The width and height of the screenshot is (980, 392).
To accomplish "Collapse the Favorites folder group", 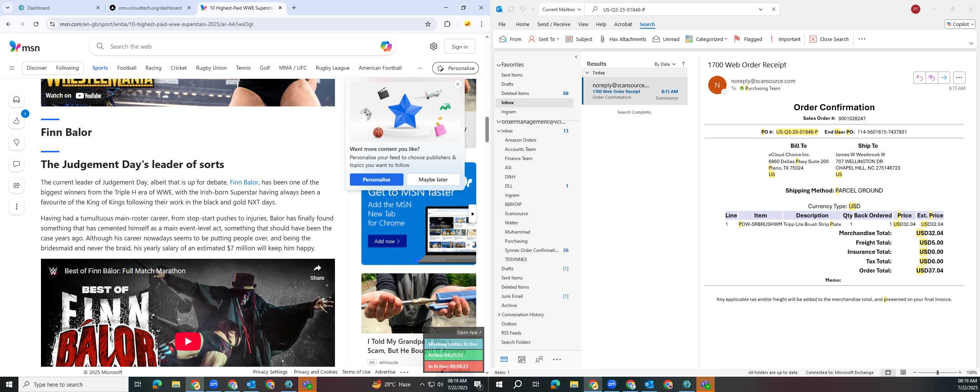I will [499, 65].
